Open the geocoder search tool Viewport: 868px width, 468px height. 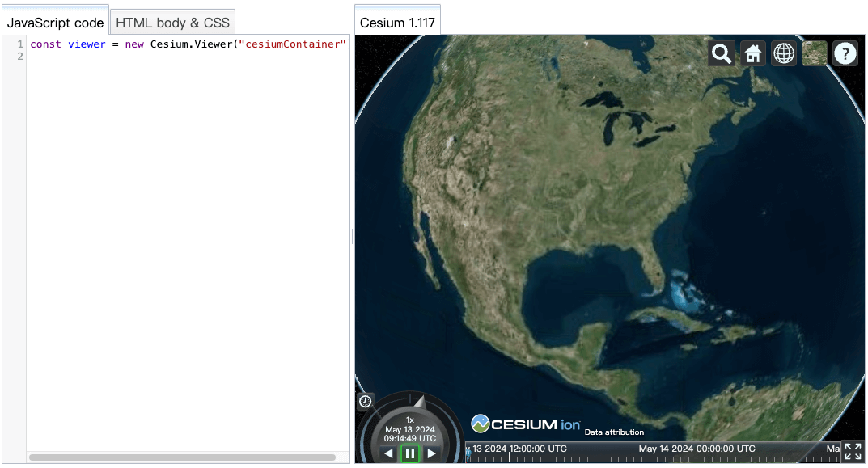coord(722,53)
